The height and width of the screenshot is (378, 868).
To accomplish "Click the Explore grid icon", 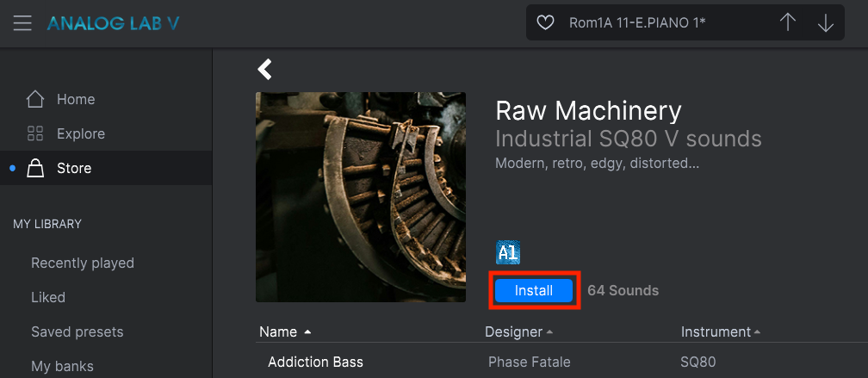I will [x=34, y=133].
